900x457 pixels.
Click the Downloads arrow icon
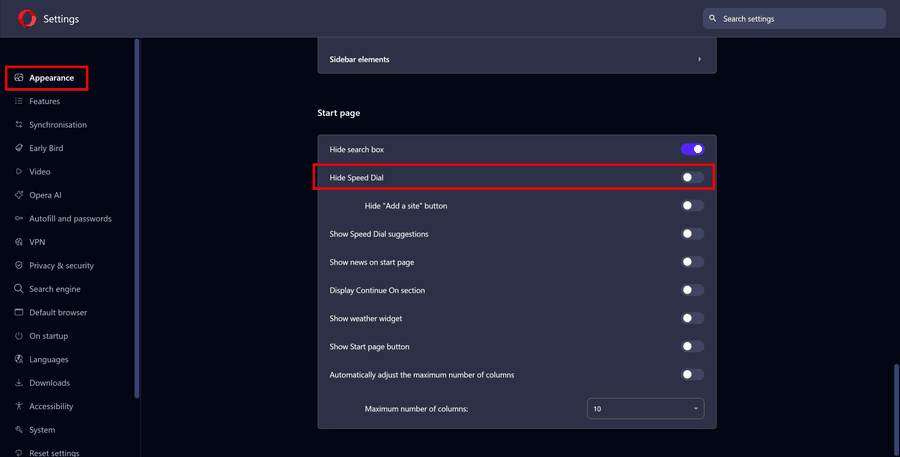pyautogui.click(x=19, y=383)
